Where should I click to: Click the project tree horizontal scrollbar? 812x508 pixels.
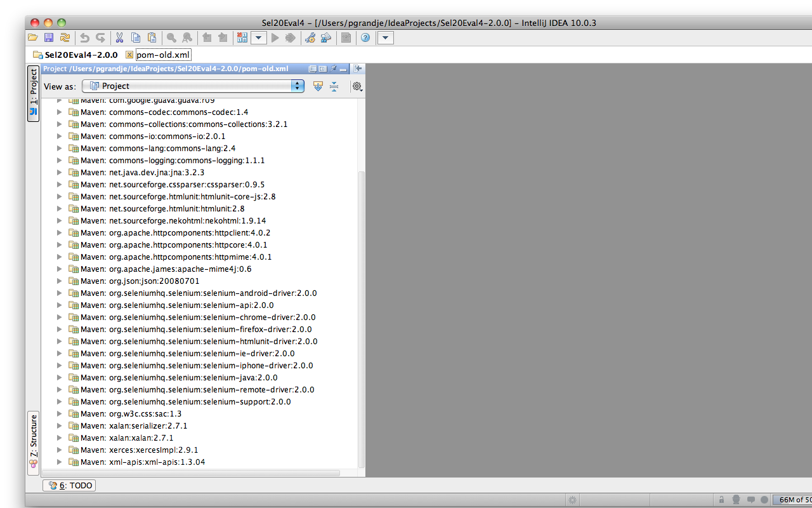pyautogui.click(x=191, y=472)
